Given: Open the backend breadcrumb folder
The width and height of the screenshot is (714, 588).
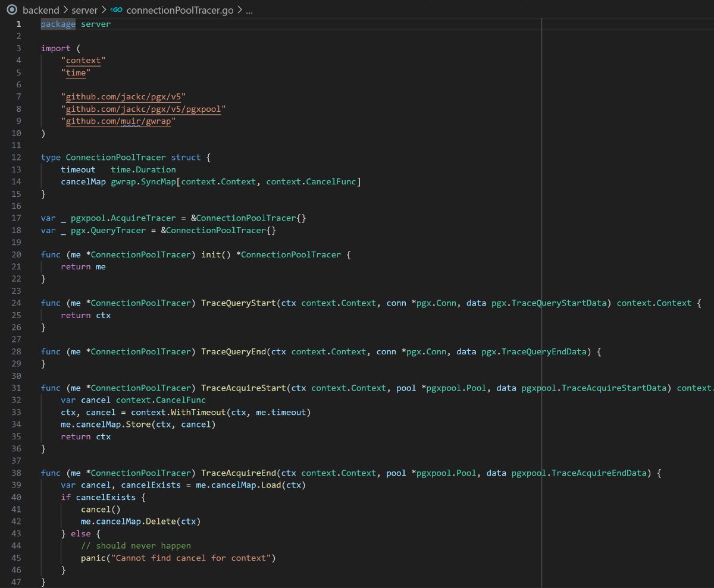Looking at the screenshot, I should (x=40, y=10).
